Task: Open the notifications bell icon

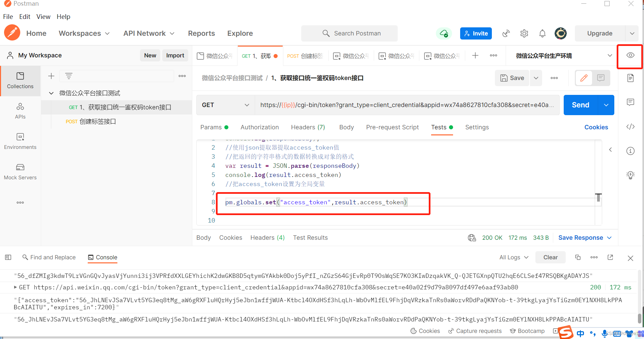Action: point(542,33)
